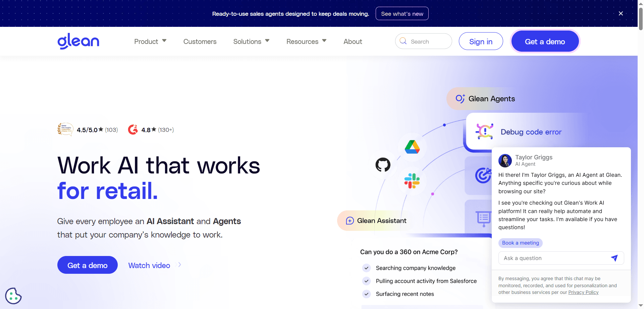This screenshot has height=309, width=644.
Task: Select the Google Drive integration icon
Action: click(412, 147)
